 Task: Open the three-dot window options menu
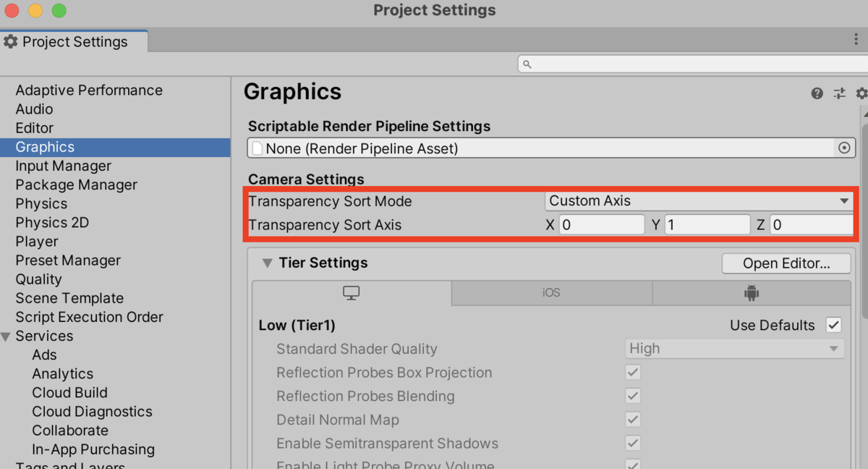pyautogui.click(x=856, y=40)
